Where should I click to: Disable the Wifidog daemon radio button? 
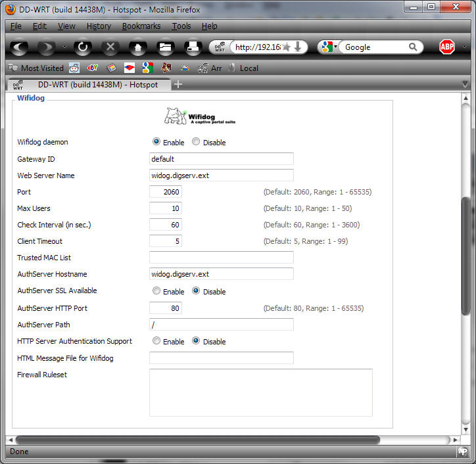click(196, 142)
